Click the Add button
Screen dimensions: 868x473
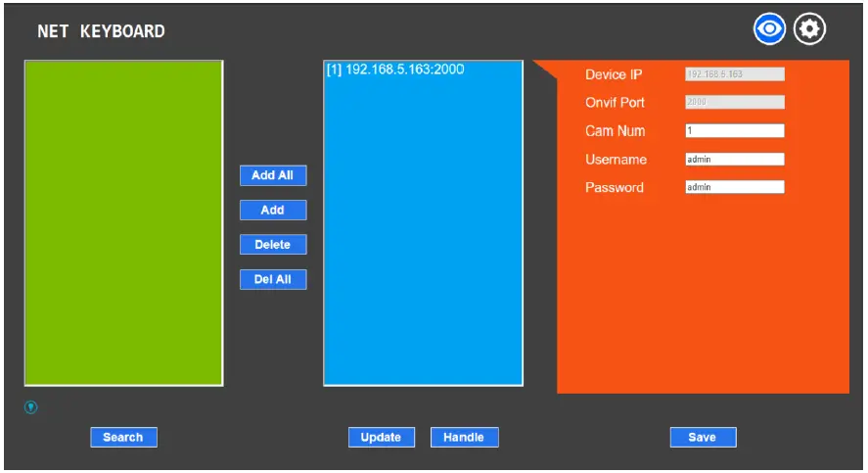tap(273, 210)
